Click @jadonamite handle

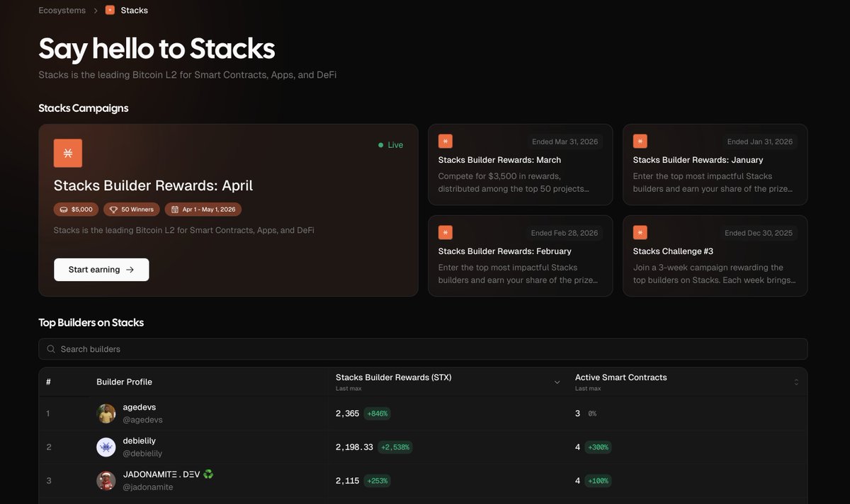pyautogui.click(x=148, y=487)
